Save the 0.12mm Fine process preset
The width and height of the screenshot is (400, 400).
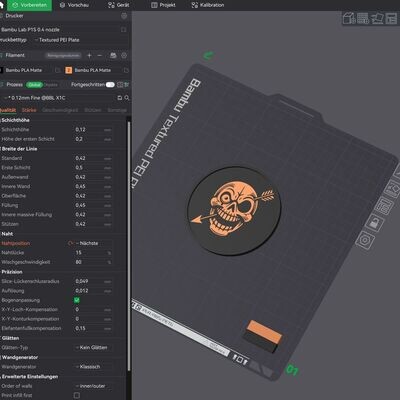coord(120,98)
